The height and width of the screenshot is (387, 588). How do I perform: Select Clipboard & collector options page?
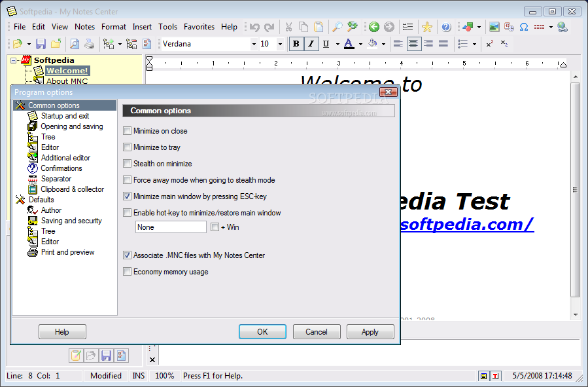(73, 189)
